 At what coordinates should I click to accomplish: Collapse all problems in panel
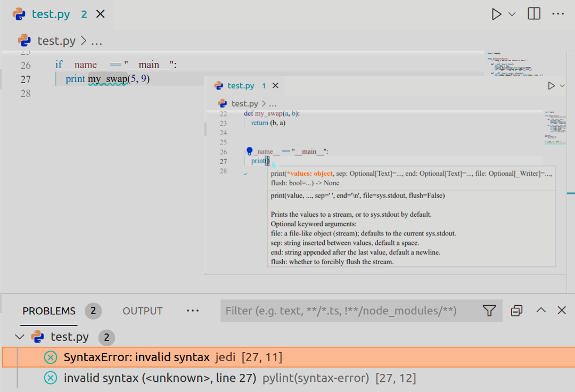[x=516, y=311]
